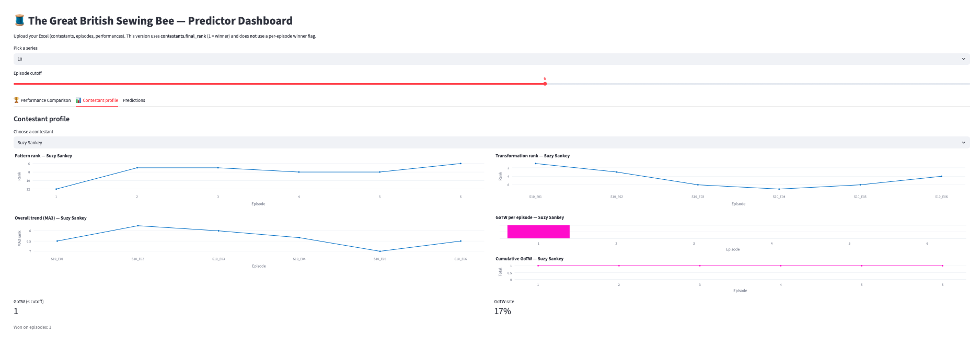This screenshot has height=345, width=980.
Task: Click the trophy icon beside Performance Comparison
Action: [x=16, y=100]
